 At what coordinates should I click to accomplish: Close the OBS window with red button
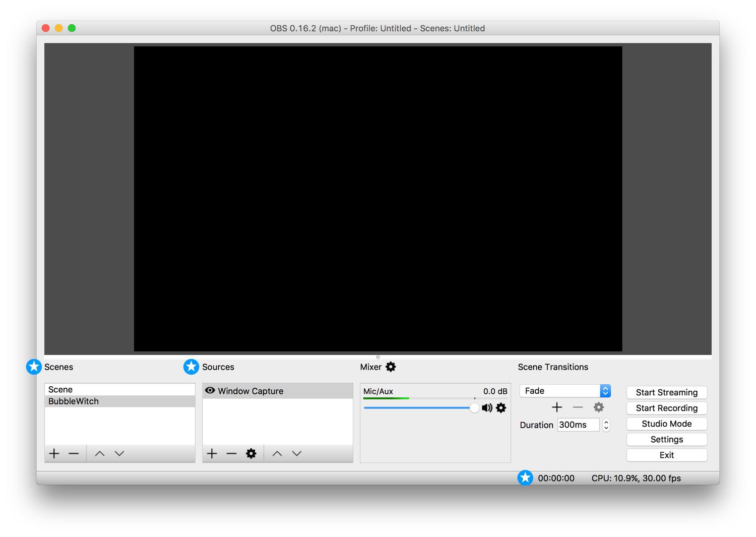click(46, 28)
